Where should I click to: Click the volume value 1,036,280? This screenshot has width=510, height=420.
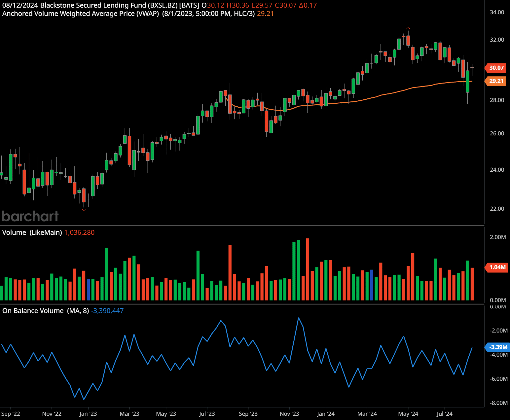point(79,232)
